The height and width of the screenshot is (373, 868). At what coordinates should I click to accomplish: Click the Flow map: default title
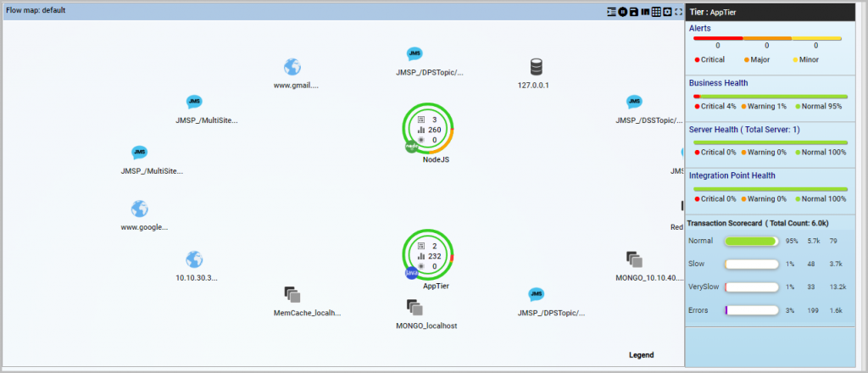pos(36,10)
